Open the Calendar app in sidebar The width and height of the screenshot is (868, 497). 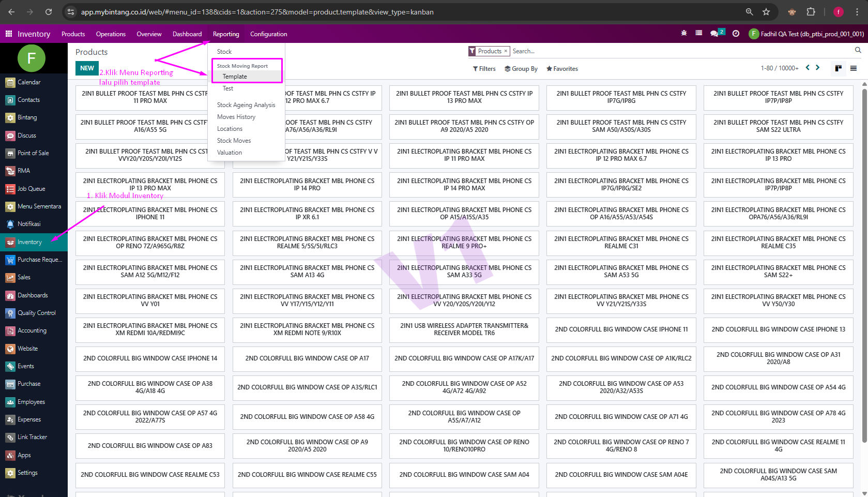[x=34, y=82]
